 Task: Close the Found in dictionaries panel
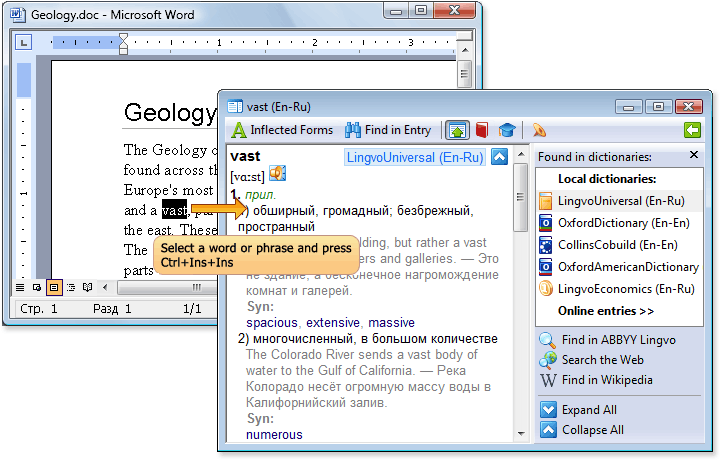tap(694, 155)
